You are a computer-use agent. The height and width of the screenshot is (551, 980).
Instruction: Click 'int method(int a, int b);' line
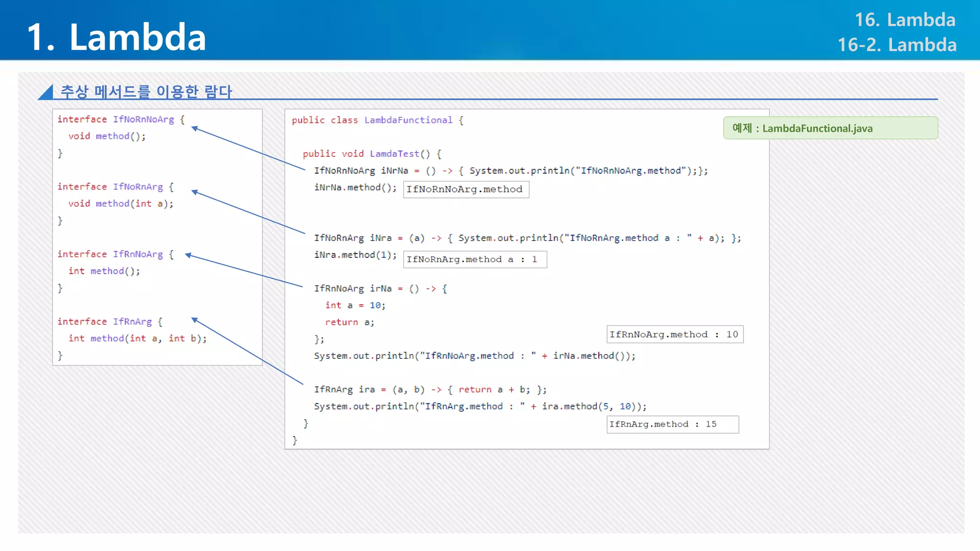[x=137, y=339]
